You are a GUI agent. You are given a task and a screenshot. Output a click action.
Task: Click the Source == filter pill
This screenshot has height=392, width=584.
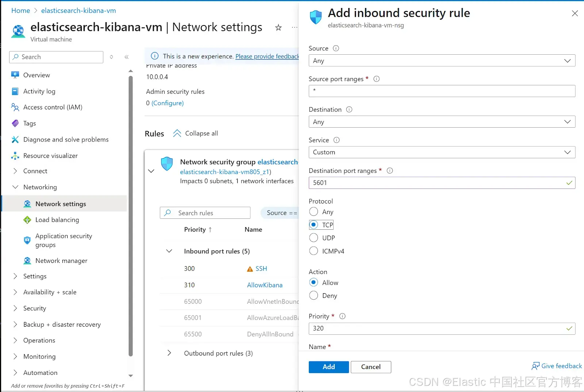click(280, 213)
